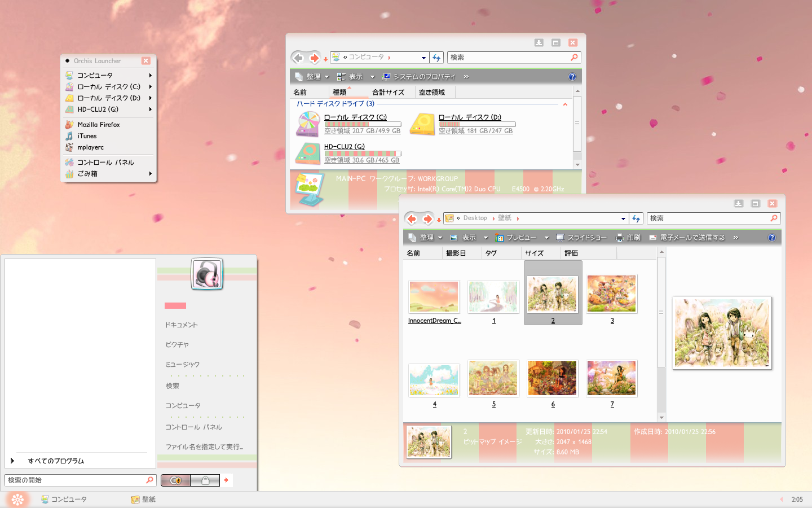Screen dimensions: 812x508
Task: Sort by the 評価 column
Action: [x=589, y=253]
